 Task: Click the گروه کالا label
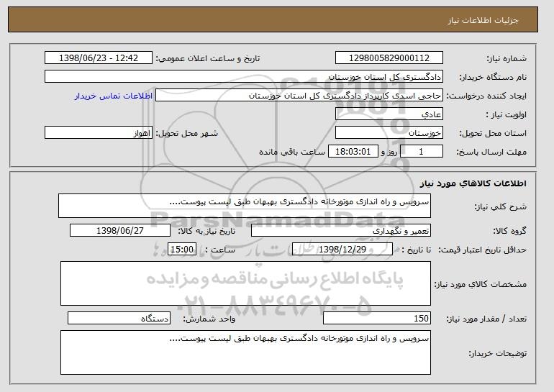[509, 231]
